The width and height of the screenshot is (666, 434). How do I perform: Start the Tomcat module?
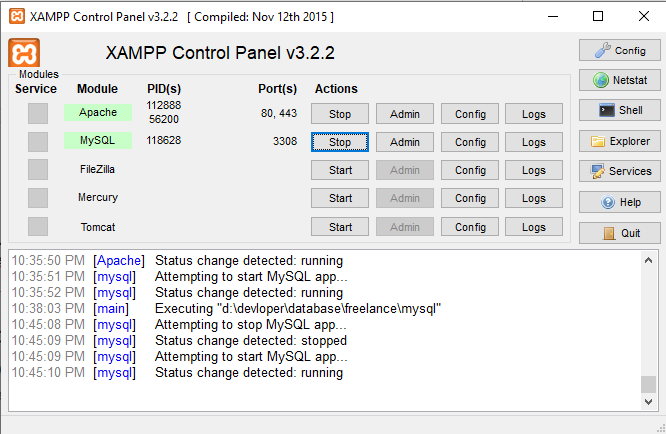pyautogui.click(x=340, y=227)
